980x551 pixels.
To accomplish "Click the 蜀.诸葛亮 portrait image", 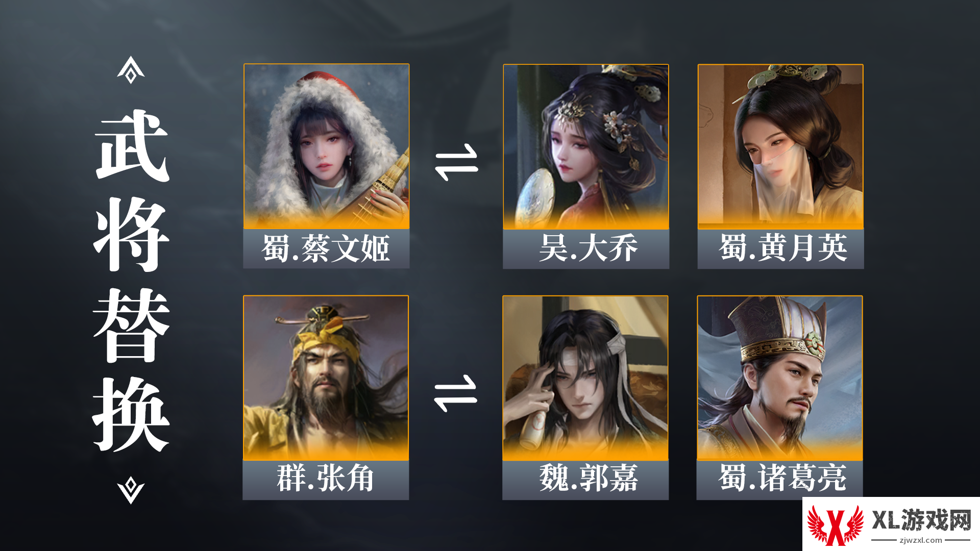I will (x=780, y=378).
